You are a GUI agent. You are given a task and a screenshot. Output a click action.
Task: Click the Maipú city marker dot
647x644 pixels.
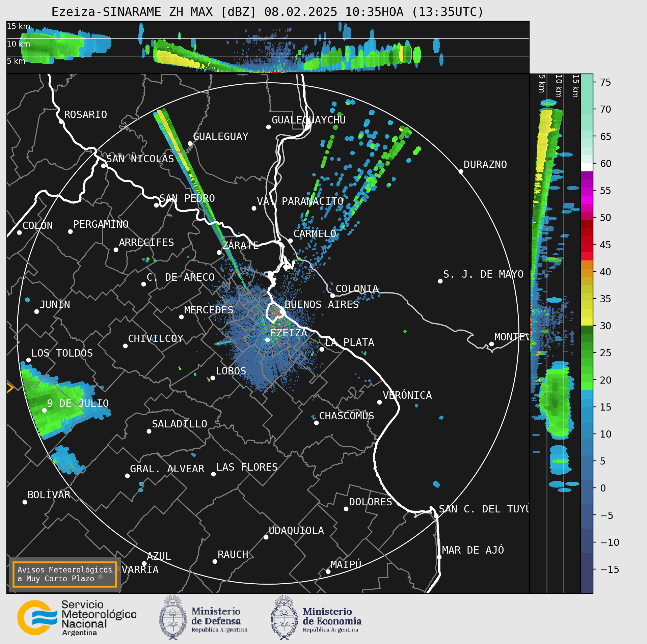pyautogui.click(x=328, y=571)
